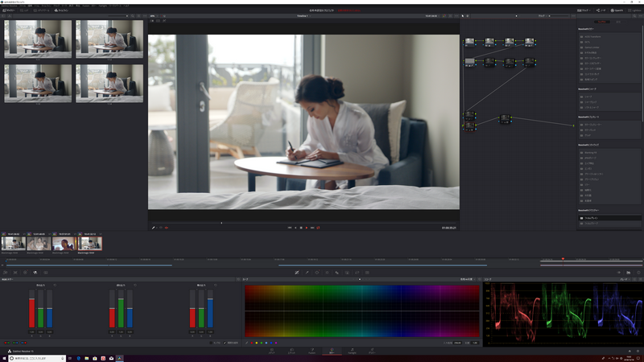Open the Tracker palette
Viewport: 644px width, 362px height.
coord(327,273)
